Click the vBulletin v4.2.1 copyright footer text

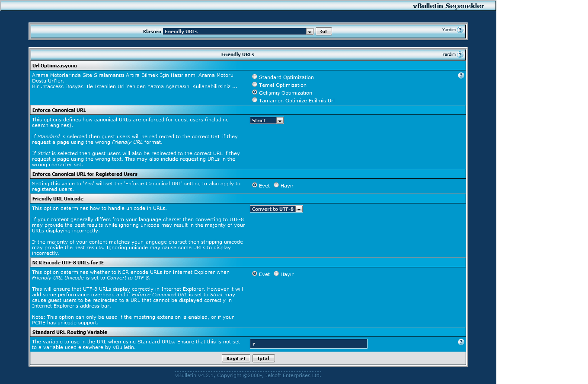click(x=248, y=375)
